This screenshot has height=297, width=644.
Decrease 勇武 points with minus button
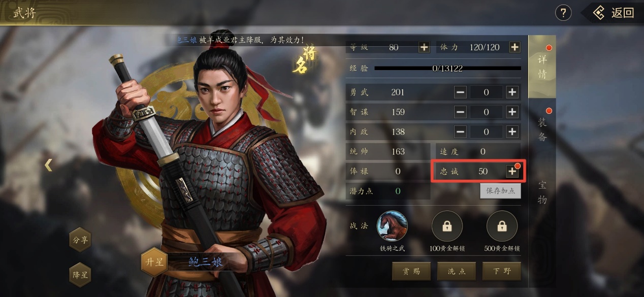point(460,92)
